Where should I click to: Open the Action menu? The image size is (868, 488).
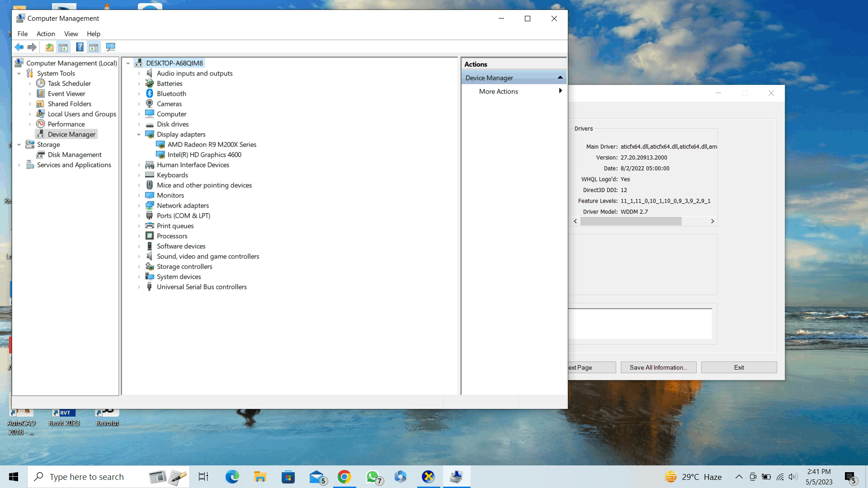click(46, 34)
